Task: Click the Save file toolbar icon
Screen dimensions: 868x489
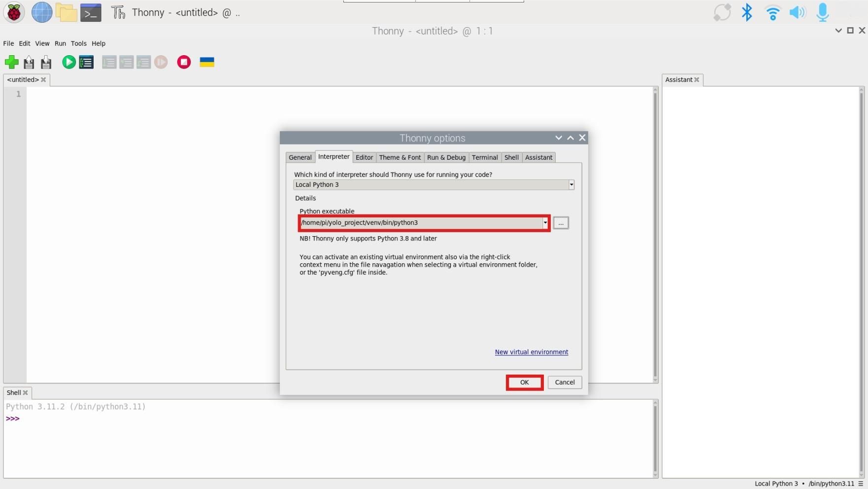Action: point(46,62)
